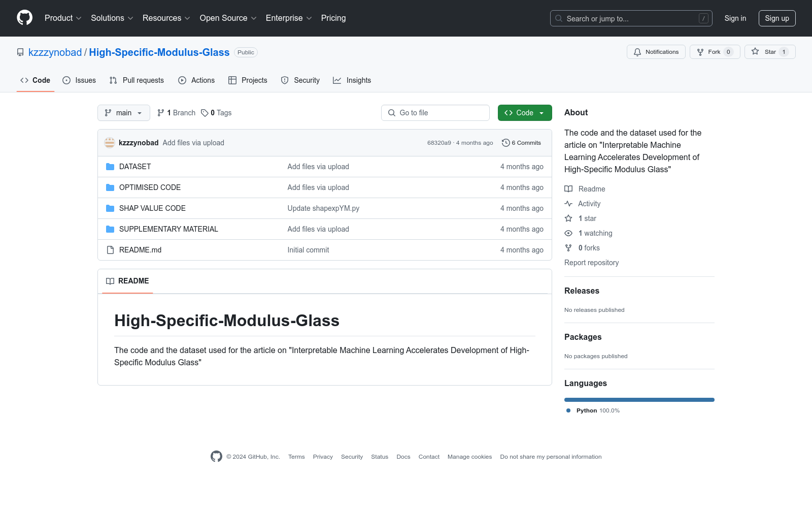Open the green Code dropdown button
Viewport: 812px width, 508px height.
(525, 113)
